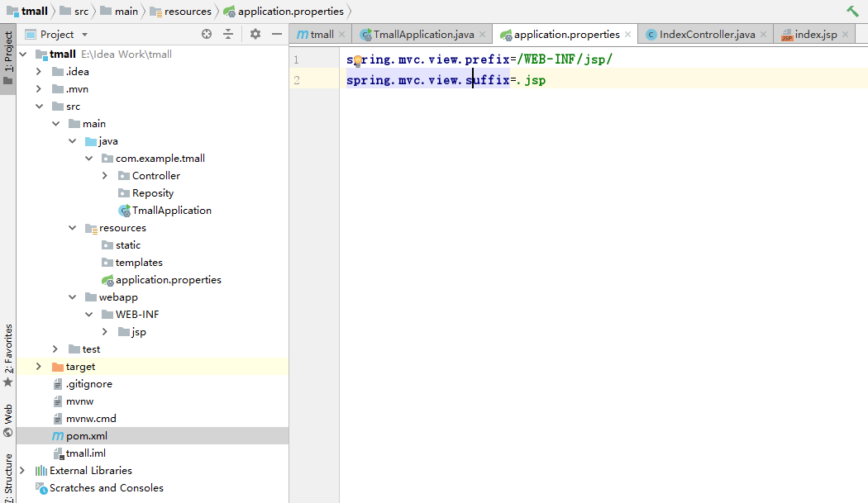Click line number 2 in gutter

(297, 80)
